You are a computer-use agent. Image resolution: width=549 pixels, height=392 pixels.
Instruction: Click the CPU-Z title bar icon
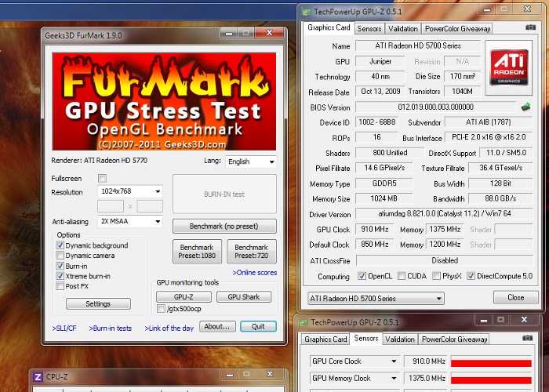point(38,377)
